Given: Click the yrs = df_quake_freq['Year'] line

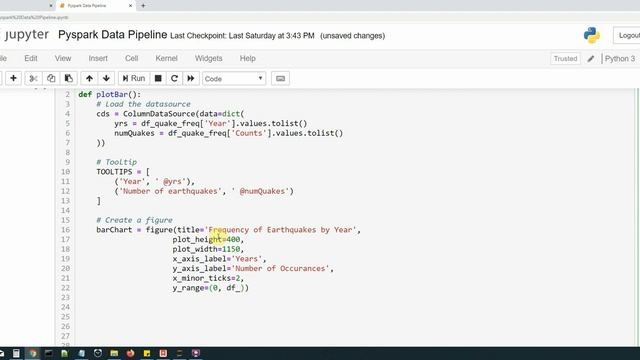Looking at the screenshot, I should (211, 123).
